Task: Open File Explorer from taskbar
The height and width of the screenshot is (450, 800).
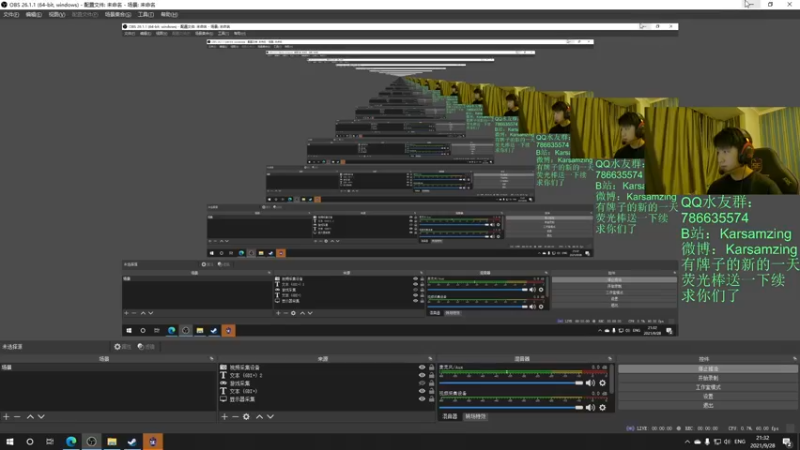Action: [x=112, y=442]
